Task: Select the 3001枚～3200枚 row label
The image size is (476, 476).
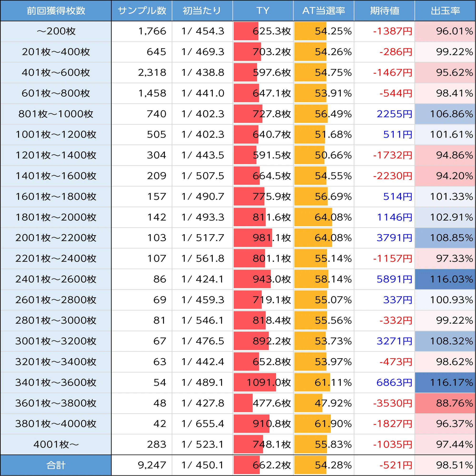Action: pyautogui.click(x=56, y=341)
